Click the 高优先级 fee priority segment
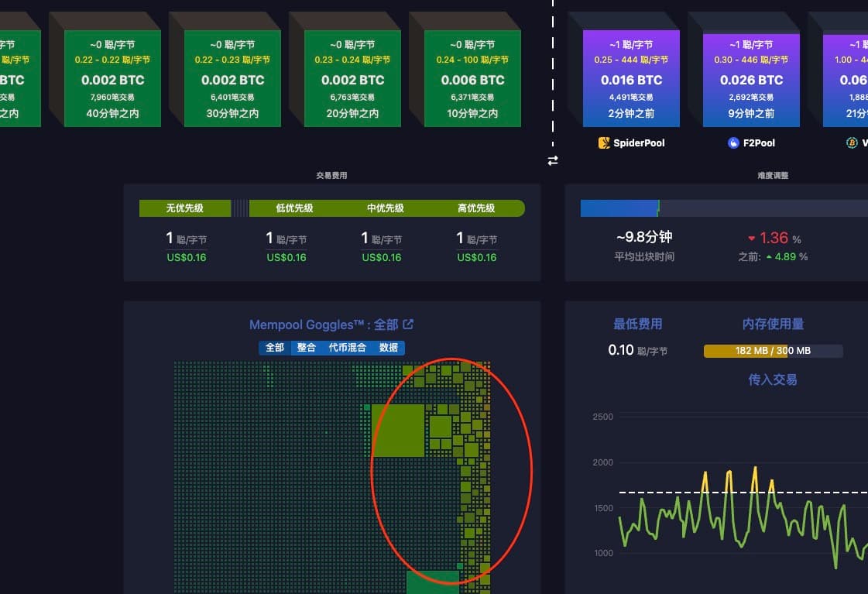This screenshot has height=594, width=868. click(476, 208)
